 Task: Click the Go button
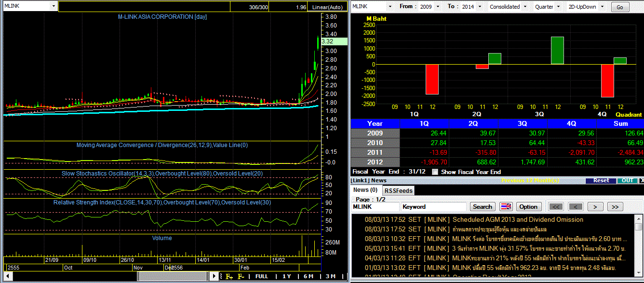(x=620, y=7)
